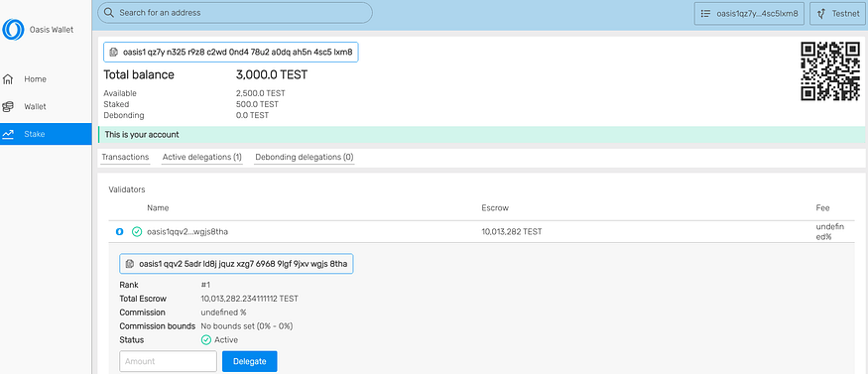
Task: Open the account selector oasis1qz7y…4sc5lxm8 button
Action: [x=749, y=13]
